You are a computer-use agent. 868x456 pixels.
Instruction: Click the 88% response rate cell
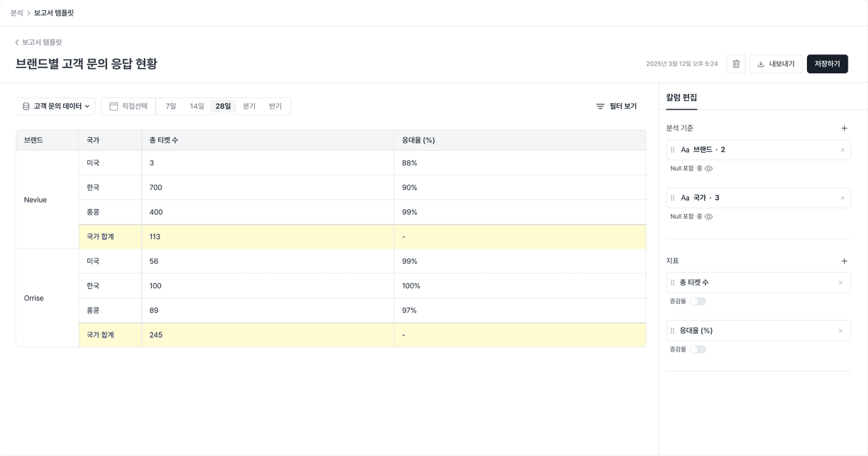[520, 163]
